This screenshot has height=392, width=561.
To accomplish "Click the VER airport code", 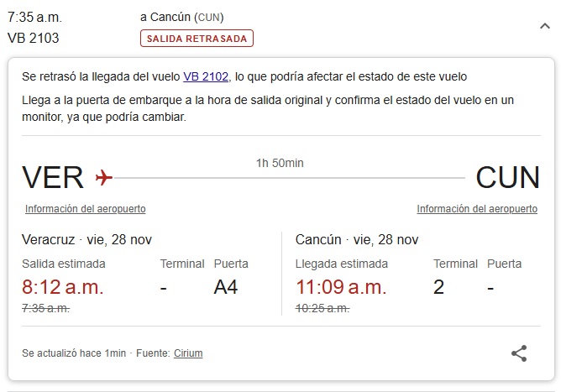I will click(52, 178).
